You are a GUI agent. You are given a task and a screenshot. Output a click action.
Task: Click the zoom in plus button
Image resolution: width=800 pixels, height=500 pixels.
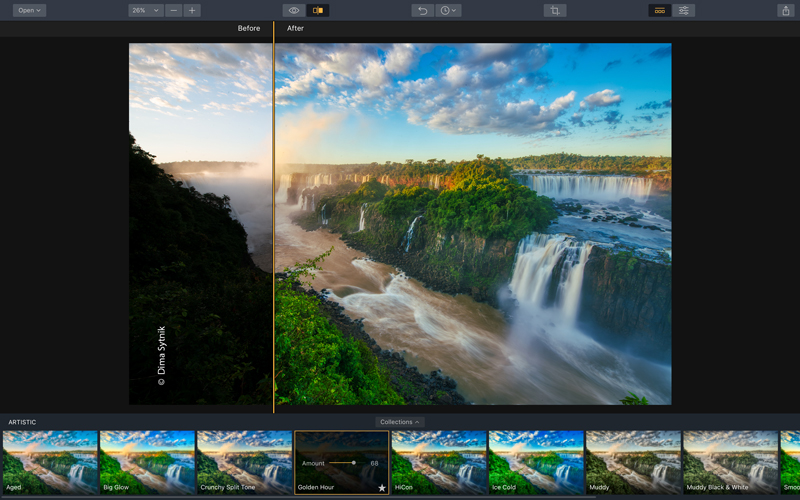pos(192,10)
